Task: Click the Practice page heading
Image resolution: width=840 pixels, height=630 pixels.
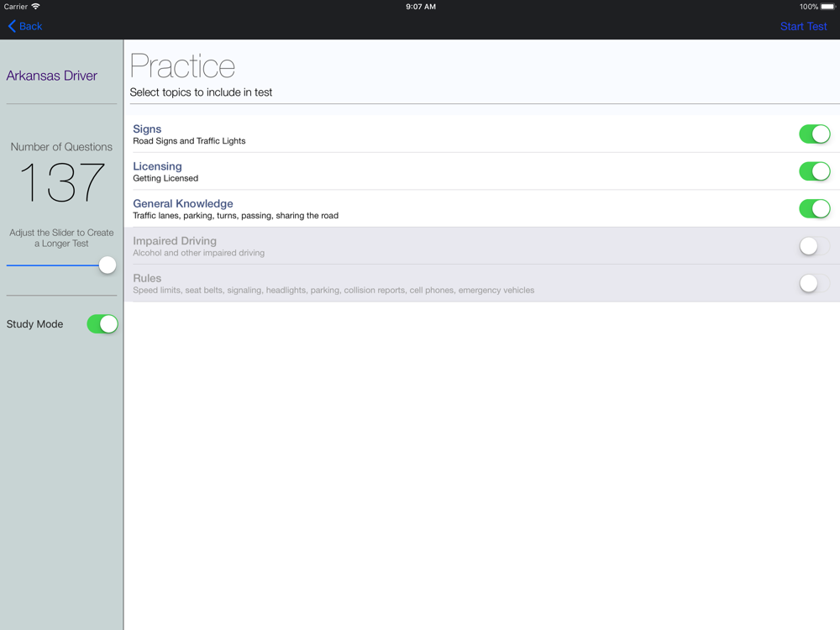Action: point(182,66)
